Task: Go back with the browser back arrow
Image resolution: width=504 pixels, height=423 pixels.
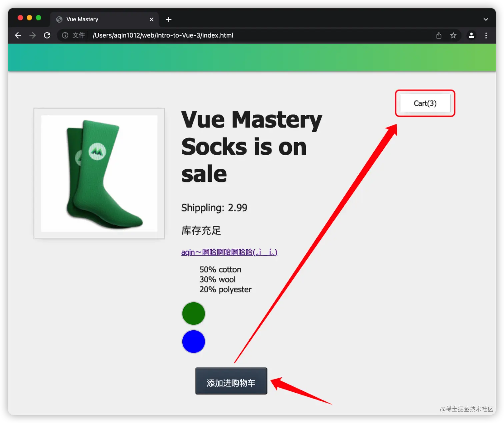Action: click(18, 35)
